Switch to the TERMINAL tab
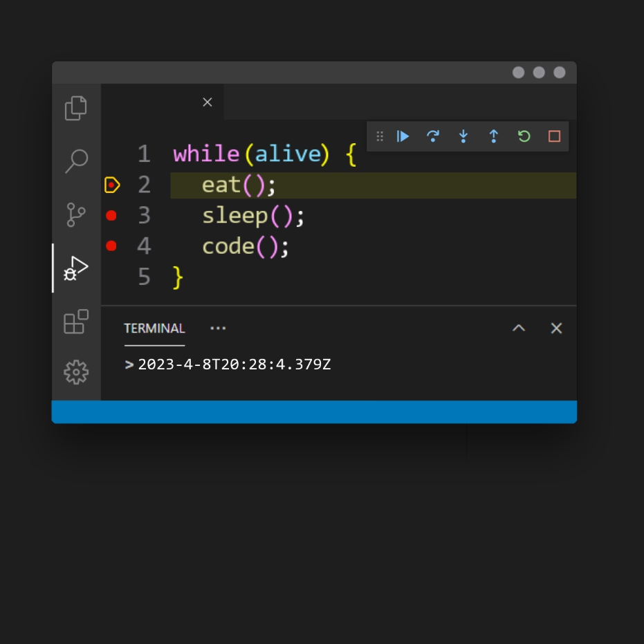Image resolution: width=644 pixels, height=644 pixels. click(x=154, y=328)
